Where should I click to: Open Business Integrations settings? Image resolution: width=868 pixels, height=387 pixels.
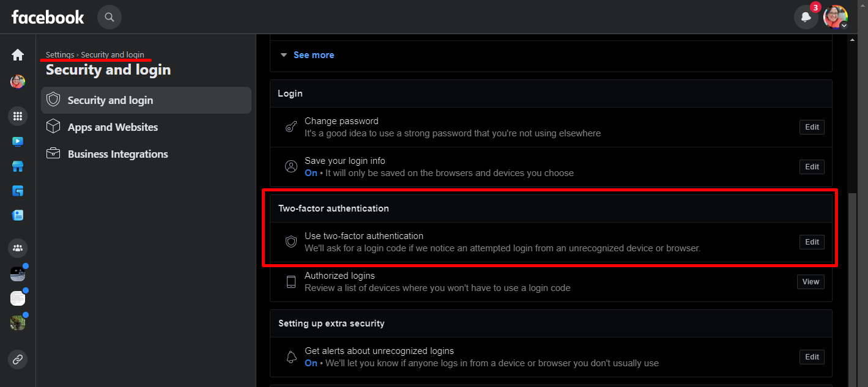[x=117, y=154]
